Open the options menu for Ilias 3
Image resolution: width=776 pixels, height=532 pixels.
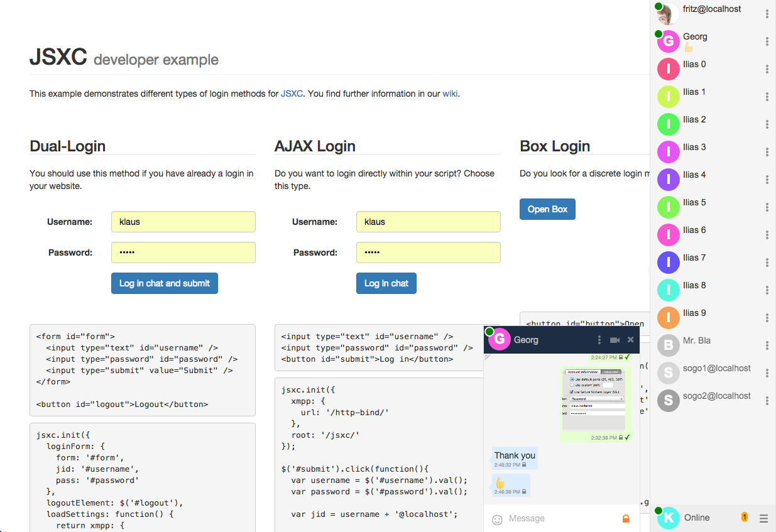click(x=767, y=152)
